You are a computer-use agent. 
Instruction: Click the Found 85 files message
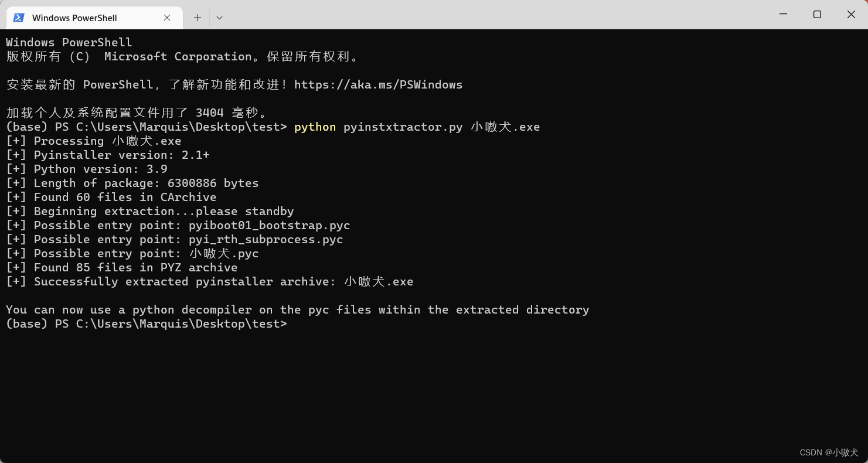tap(121, 267)
